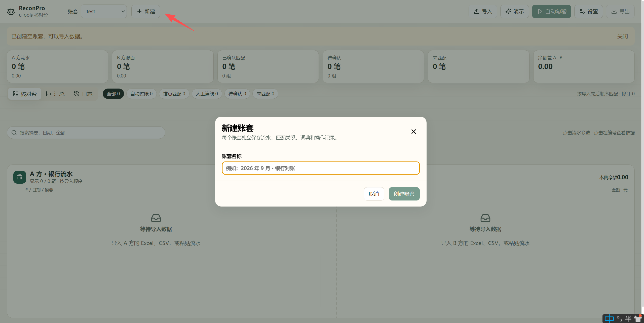This screenshot has height=323, width=644.
Task: Click the 待确认 summary card
Action: pos(373,66)
